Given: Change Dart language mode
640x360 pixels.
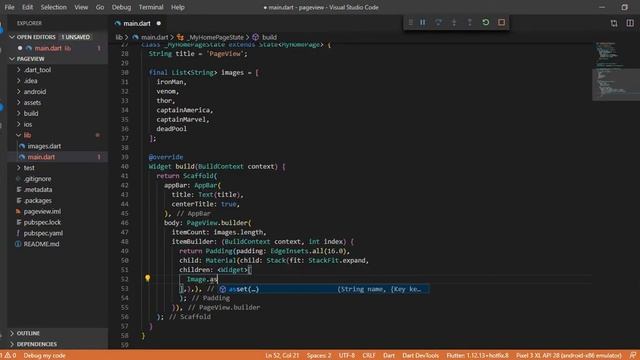Looking at the screenshot, I should [x=389, y=356].
